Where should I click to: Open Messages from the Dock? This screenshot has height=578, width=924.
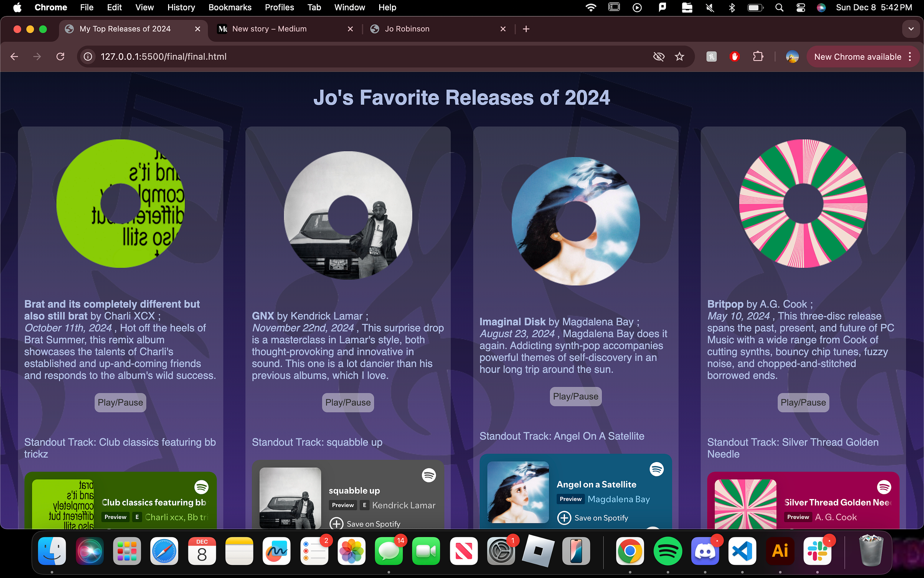tap(389, 551)
